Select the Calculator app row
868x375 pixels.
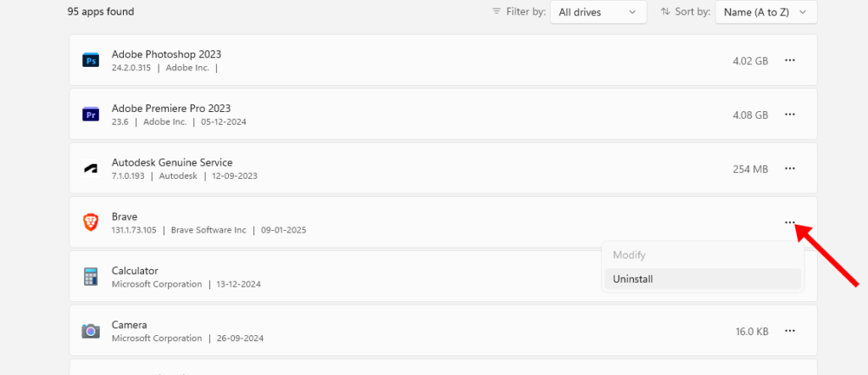(x=442, y=277)
